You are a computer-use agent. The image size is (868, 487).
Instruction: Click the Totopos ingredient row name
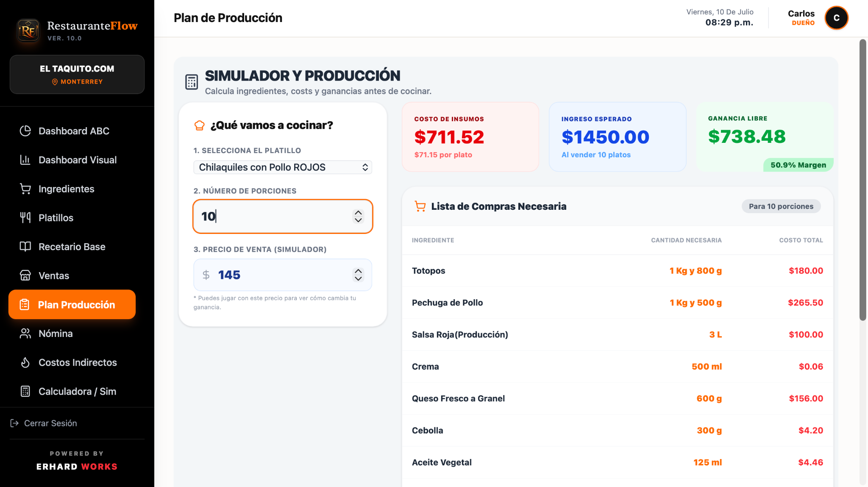tap(428, 271)
